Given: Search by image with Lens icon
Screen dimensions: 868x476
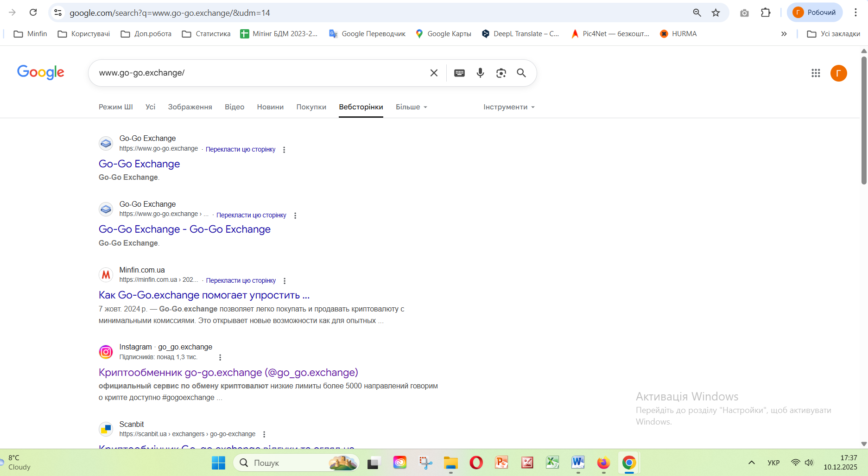Looking at the screenshot, I should 501,73.
